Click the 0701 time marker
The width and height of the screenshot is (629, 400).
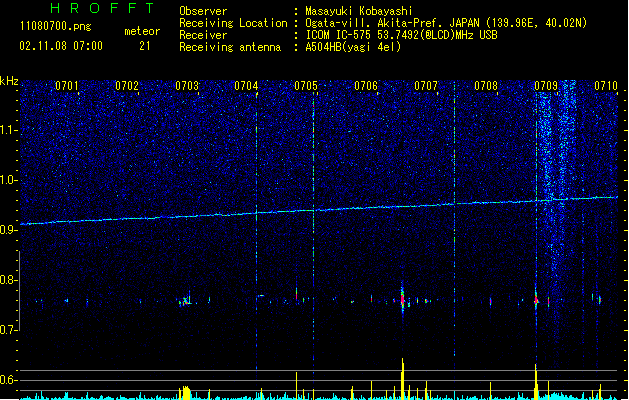tap(67, 86)
